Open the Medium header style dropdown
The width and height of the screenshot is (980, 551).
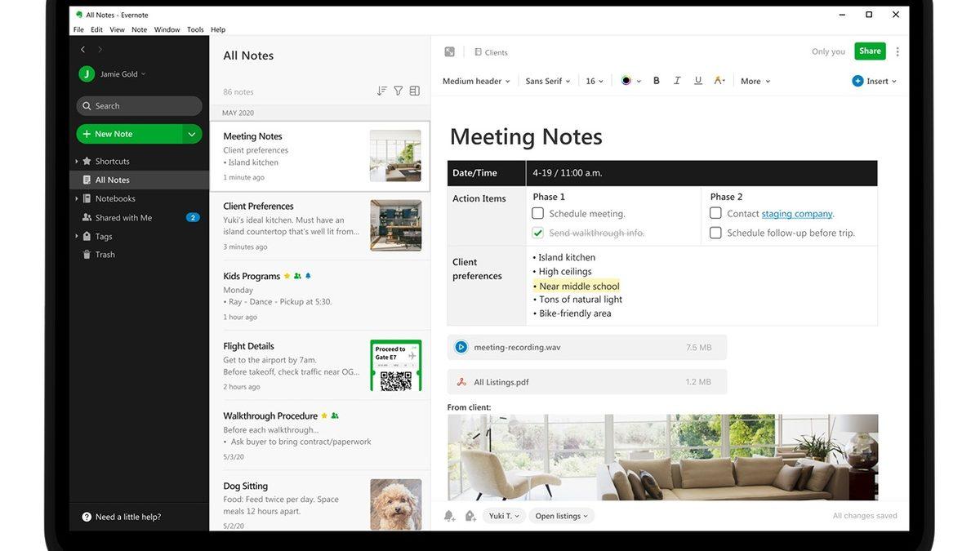476,82
